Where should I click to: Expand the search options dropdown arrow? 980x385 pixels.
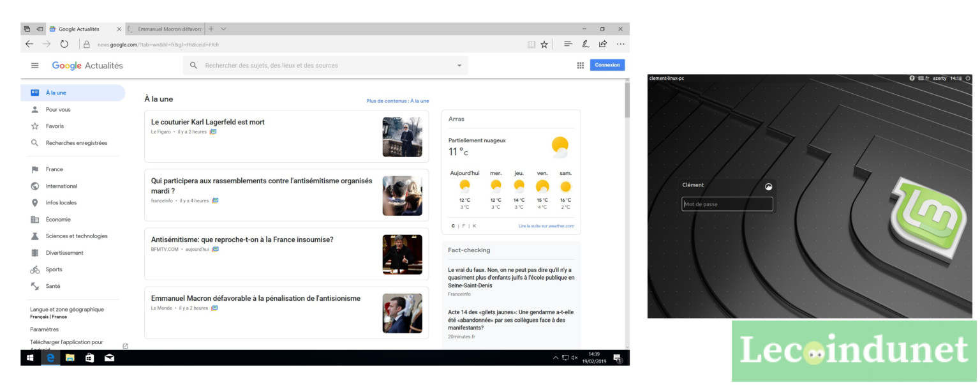pyautogui.click(x=458, y=65)
